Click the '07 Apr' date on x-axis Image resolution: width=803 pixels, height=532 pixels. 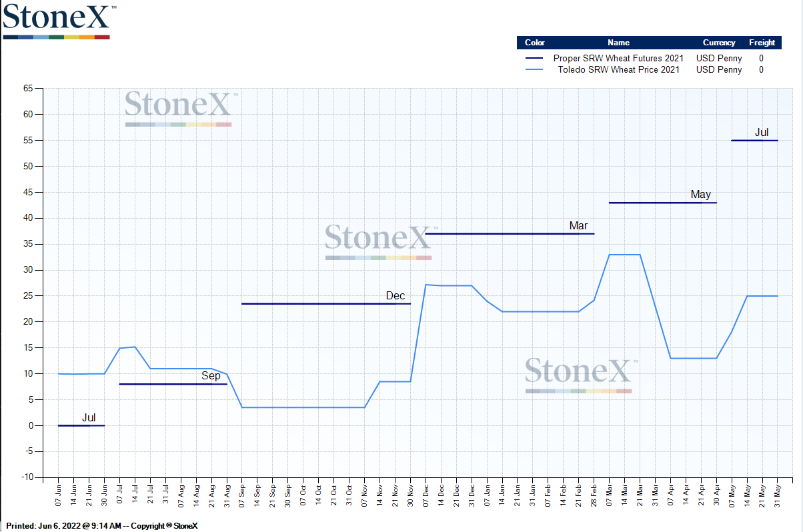tap(670, 495)
